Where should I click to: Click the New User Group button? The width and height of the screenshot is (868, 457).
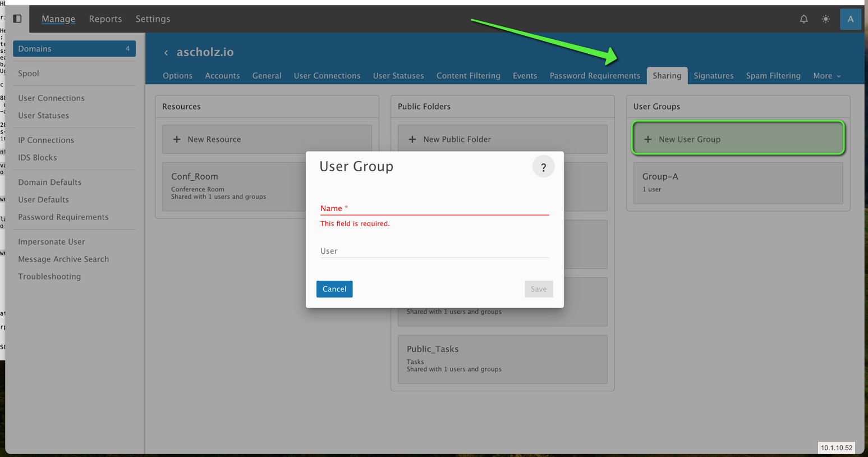coord(737,139)
